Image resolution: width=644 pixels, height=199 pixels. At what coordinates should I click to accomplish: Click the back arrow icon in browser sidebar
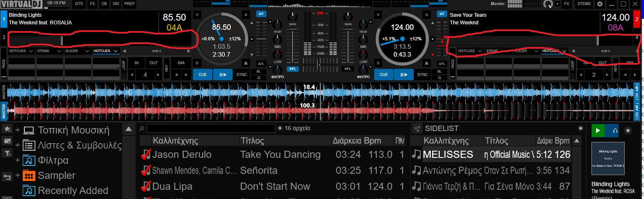click(x=7, y=177)
